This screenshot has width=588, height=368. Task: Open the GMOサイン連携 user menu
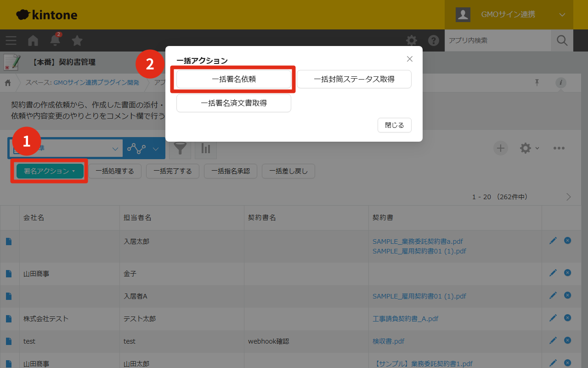point(509,15)
